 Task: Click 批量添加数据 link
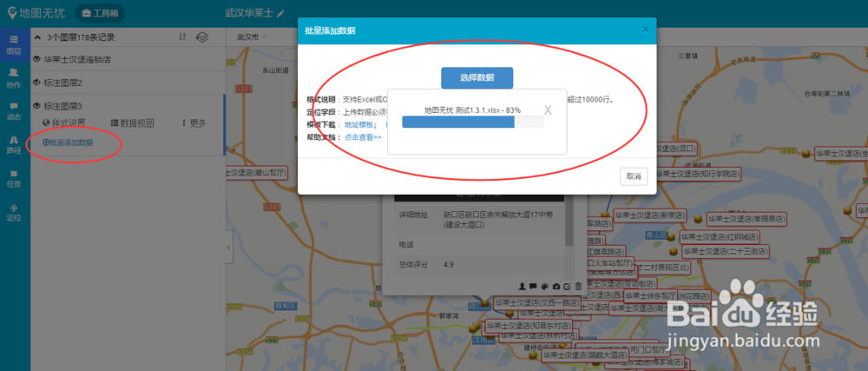[x=68, y=142]
